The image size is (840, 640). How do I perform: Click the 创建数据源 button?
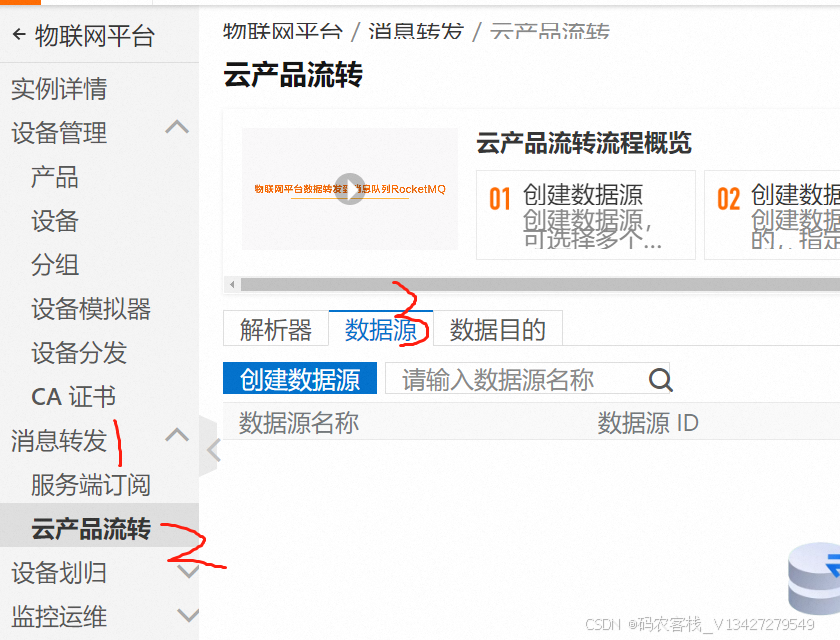click(300, 379)
